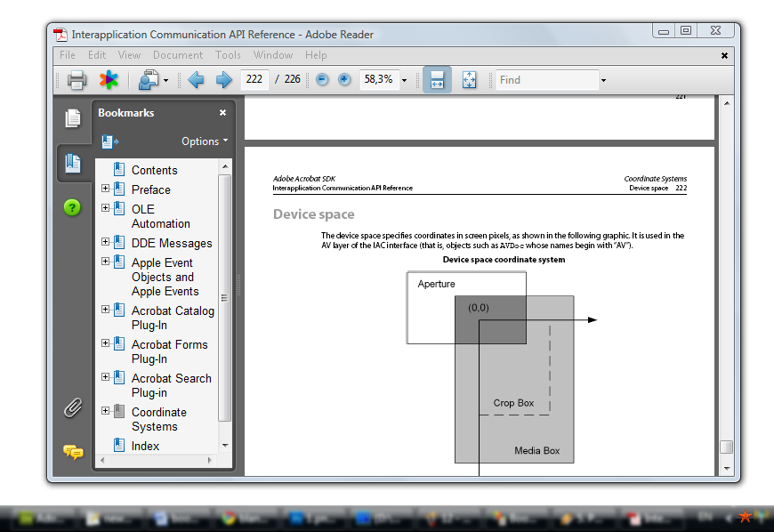Click the zoom percentage field
Image resolution: width=774 pixels, height=532 pixels.
[x=379, y=79]
